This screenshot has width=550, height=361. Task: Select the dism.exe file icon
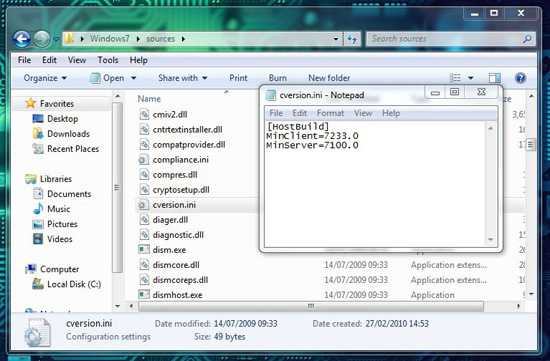144,250
